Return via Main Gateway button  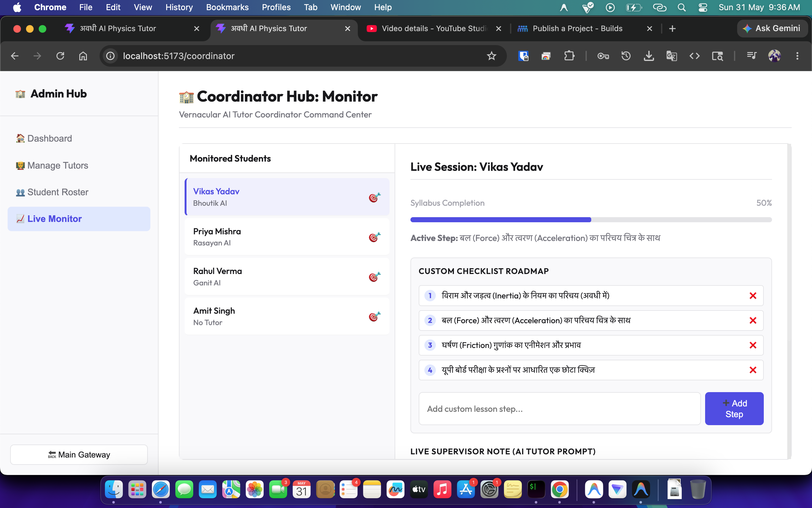click(79, 455)
